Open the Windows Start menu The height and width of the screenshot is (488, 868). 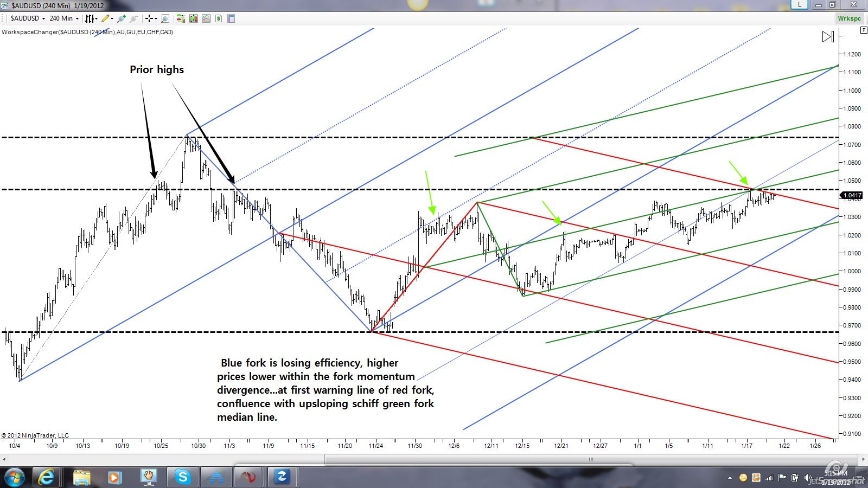point(15,477)
